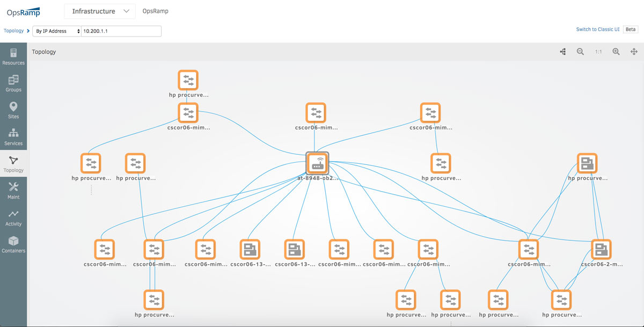Select the cscor06-mim switch directly above the router
The width and height of the screenshot is (644, 327).
point(316,113)
